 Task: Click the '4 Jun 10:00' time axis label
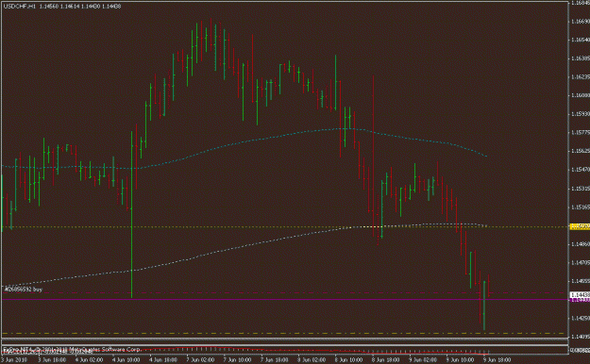(x=126, y=360)
